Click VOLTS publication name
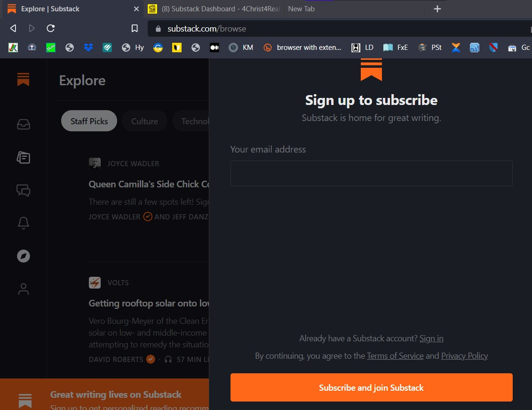The height and width of the screenshot is (410, 532). click(118, 283)
